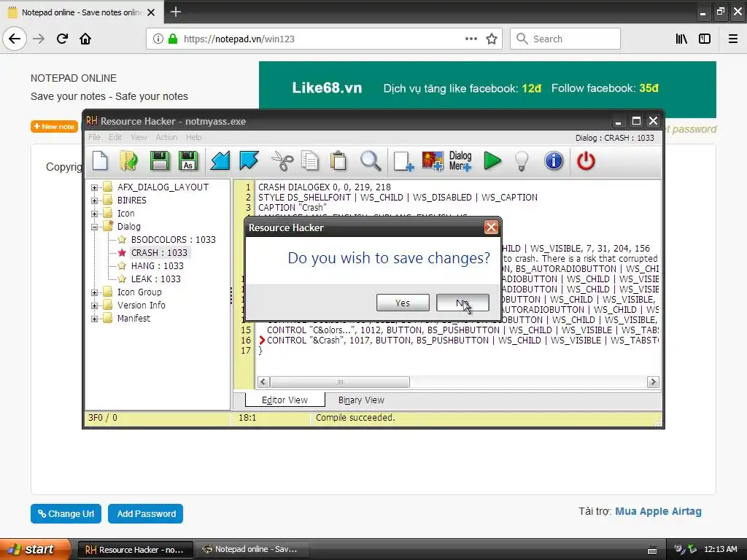Click Yes to save changes

coord(403,303)
